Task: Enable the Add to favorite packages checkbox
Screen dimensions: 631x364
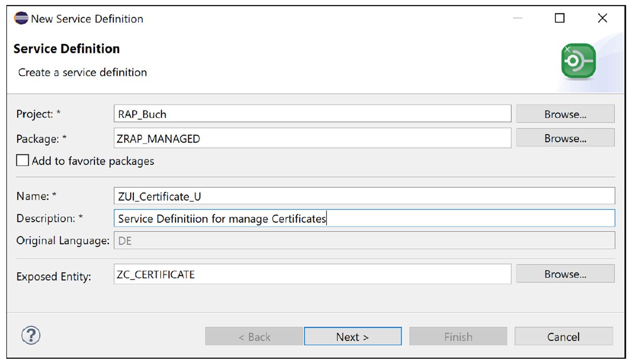Action: (x=22, y=160)
